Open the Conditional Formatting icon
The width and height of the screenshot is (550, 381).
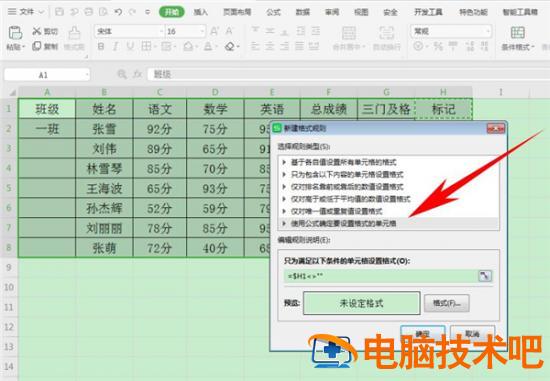(x=518, y=33)
